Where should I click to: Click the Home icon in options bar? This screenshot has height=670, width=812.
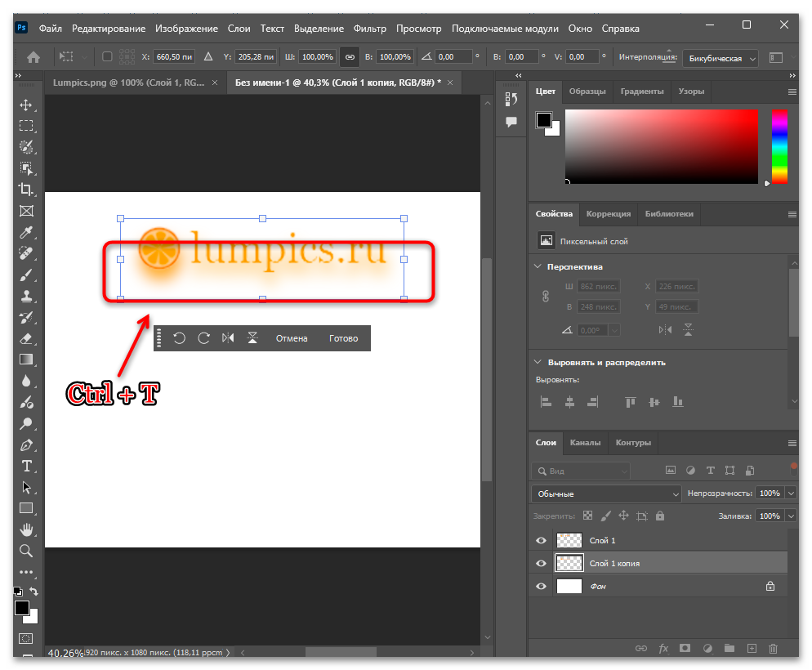[x=33, y=57]
